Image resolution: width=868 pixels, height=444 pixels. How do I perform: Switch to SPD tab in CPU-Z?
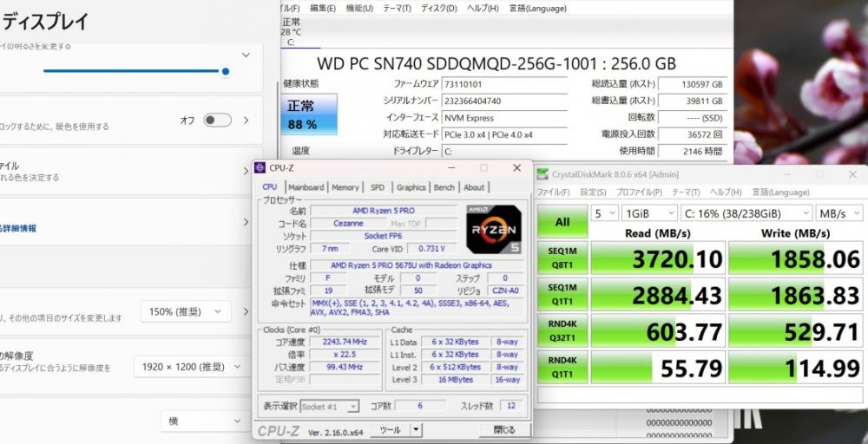[x=378, y=187]
